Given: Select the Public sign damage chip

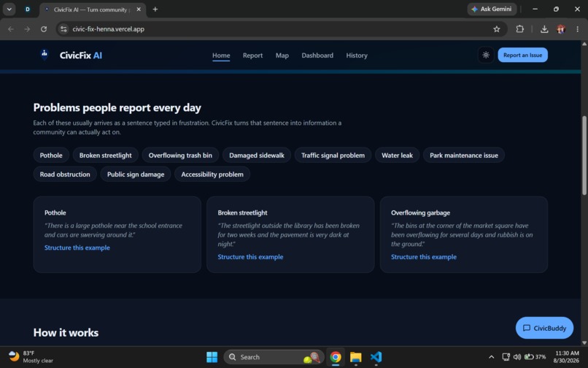Looking at the screenshot, I should pyautogui.click(x=136, y=175).
